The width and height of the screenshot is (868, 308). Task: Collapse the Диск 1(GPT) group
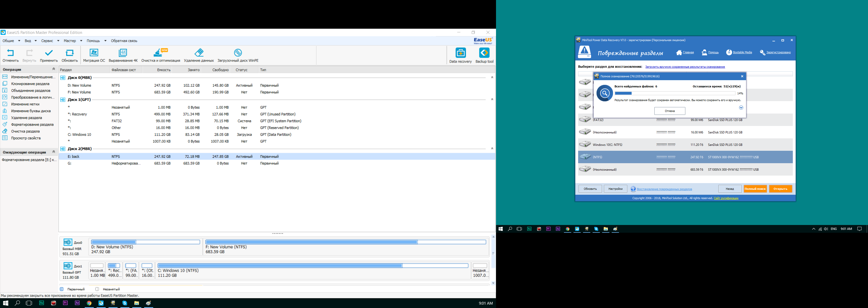coord(492,100)
